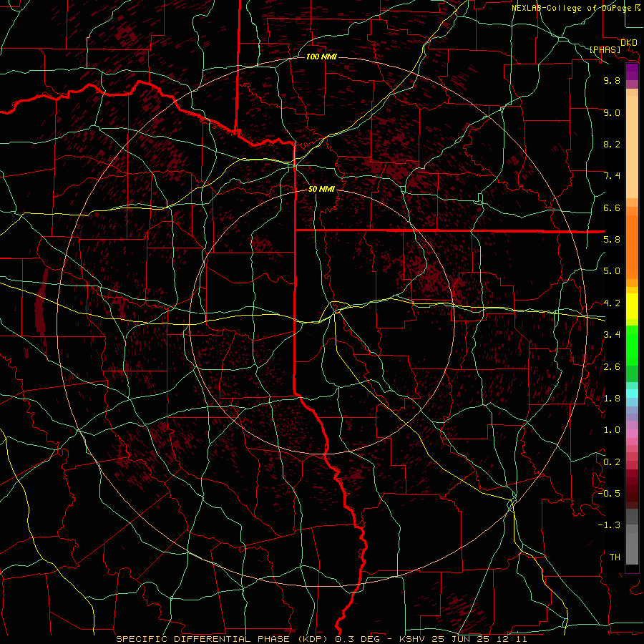Click the 1.8 legend value
This screenshot has width=644, height=644.
tap(612, 399)
